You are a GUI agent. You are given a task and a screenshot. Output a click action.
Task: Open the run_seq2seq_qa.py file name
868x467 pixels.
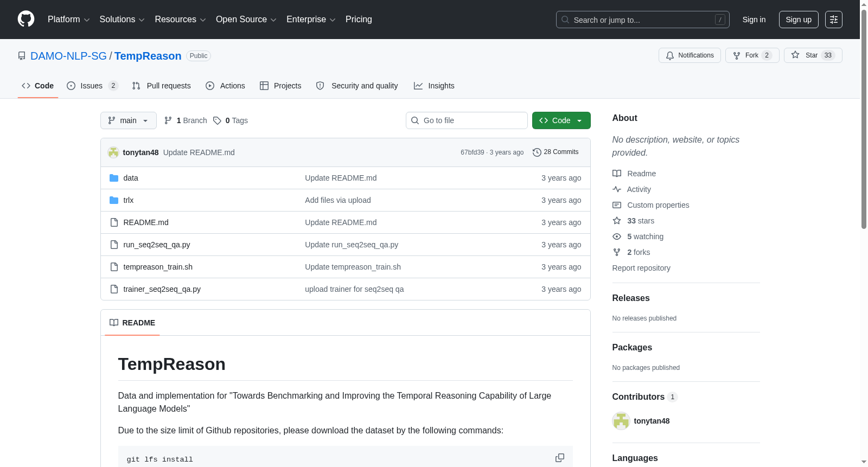[x=157, y=245]
